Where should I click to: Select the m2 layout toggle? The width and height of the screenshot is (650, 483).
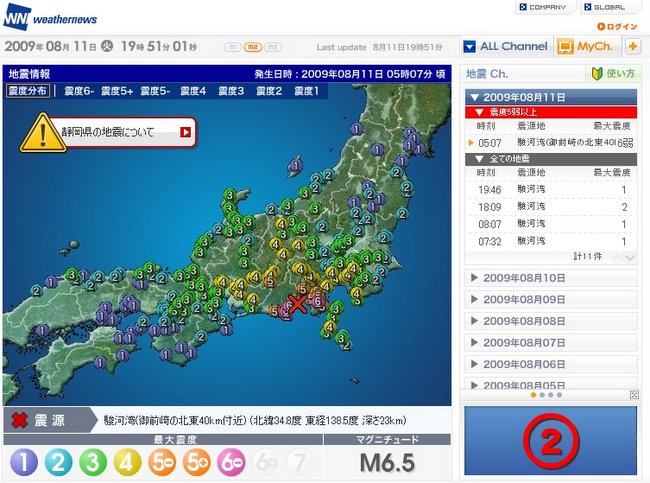[x=252, y=47]
